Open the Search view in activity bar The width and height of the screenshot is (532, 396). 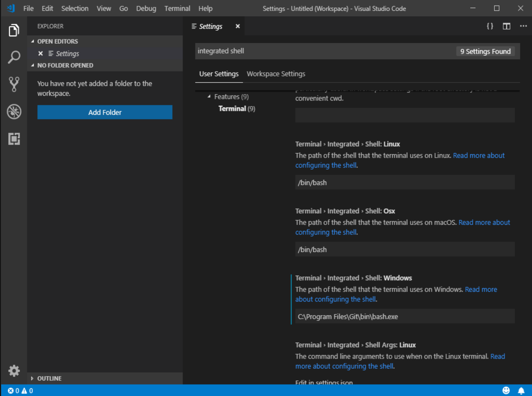coord(14,57)
